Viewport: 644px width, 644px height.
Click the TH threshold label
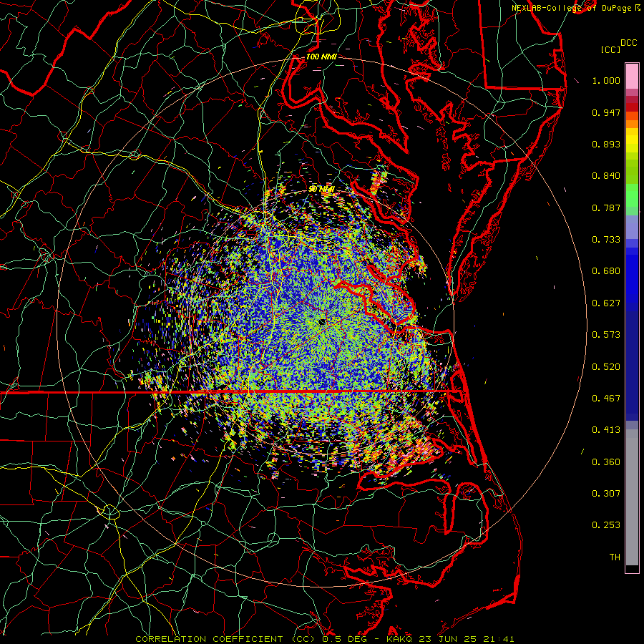[615, 557]
